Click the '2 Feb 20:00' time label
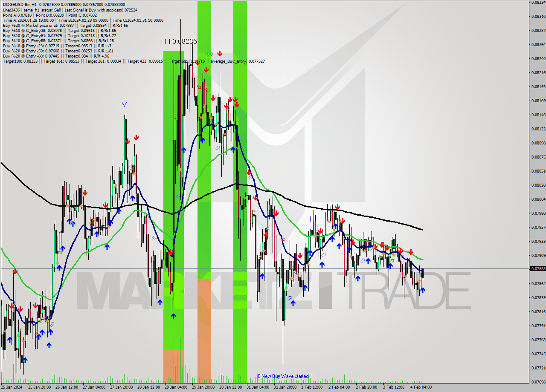Screen dimensions: 546x392 coord(366,387)
